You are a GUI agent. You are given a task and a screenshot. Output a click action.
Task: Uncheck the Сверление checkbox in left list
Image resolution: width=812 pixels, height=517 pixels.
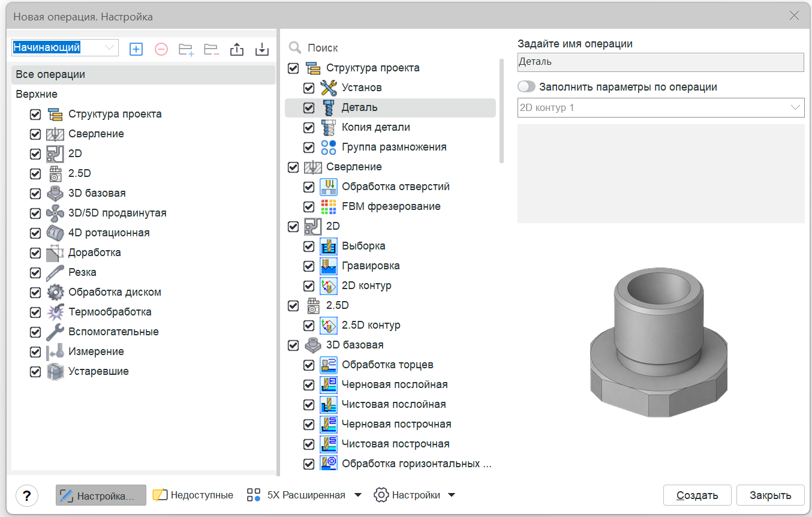[35, 134]
